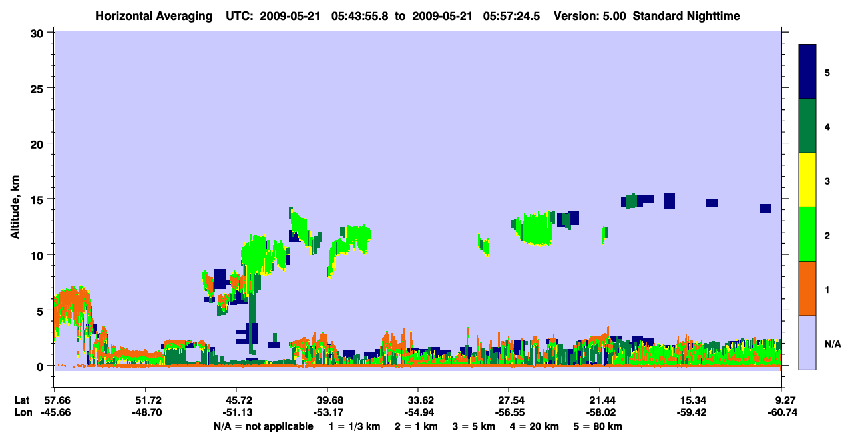868x445 pixels.
Task: Click the 'Lon' axis row label
Action: pos(23,412)
